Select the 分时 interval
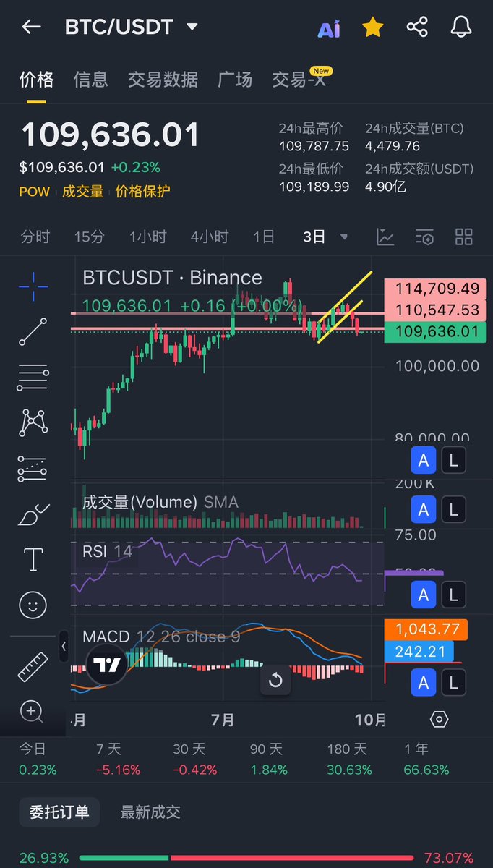Viewport: 493px width, 868px height. point(35,237)
